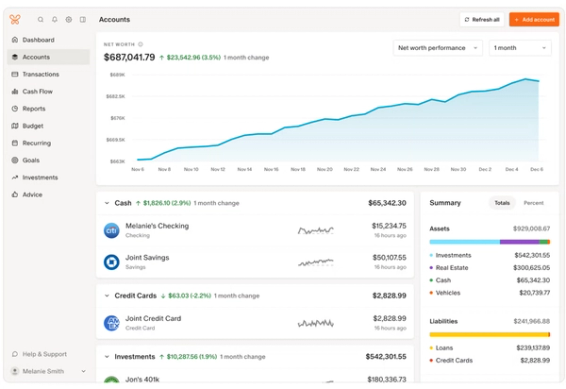This screenshot has height=389, width=566.
Task: Open the notifications bell icon
Action: pyautogui.click(x=55, y=19)
